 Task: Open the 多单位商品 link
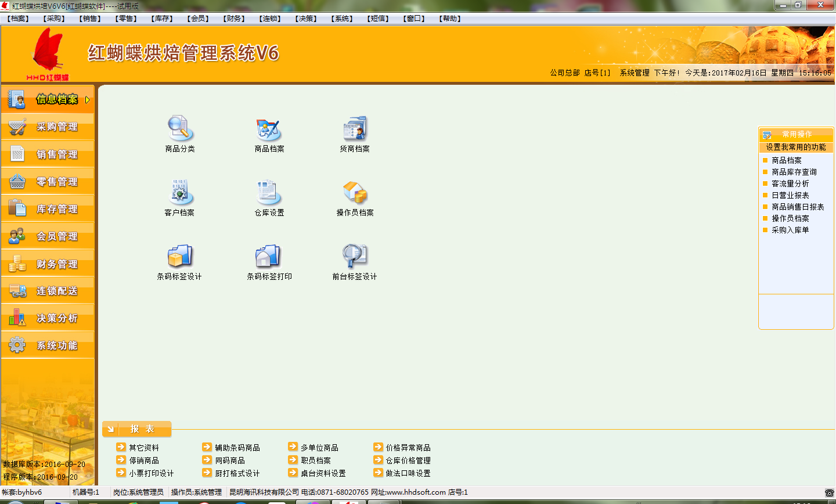click(x=319, y=448)
